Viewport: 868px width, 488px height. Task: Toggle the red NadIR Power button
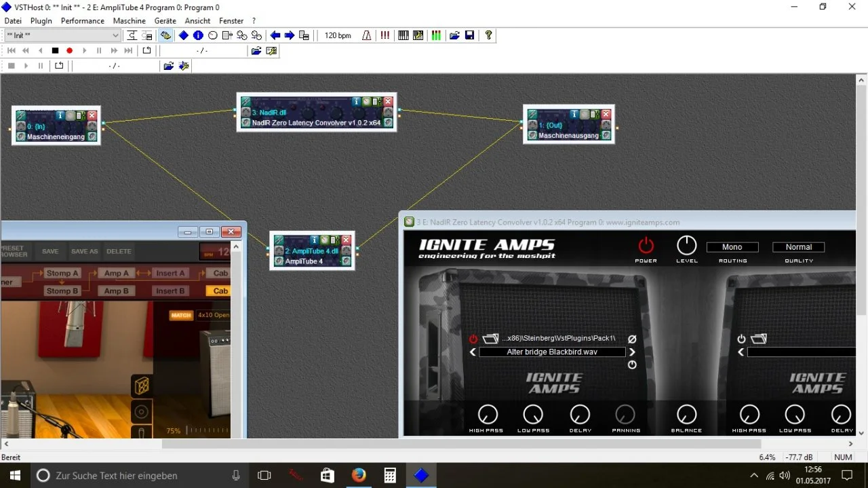coord(646,245)
